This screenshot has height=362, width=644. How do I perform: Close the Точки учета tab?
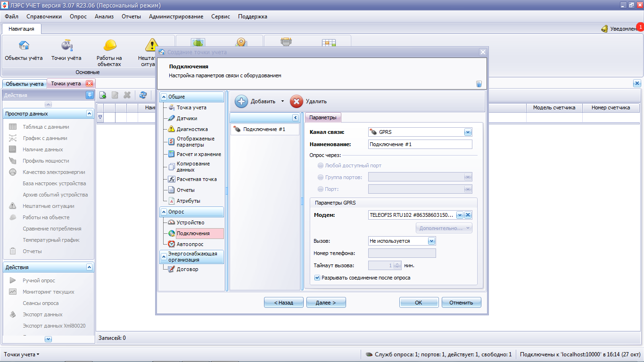89,83
